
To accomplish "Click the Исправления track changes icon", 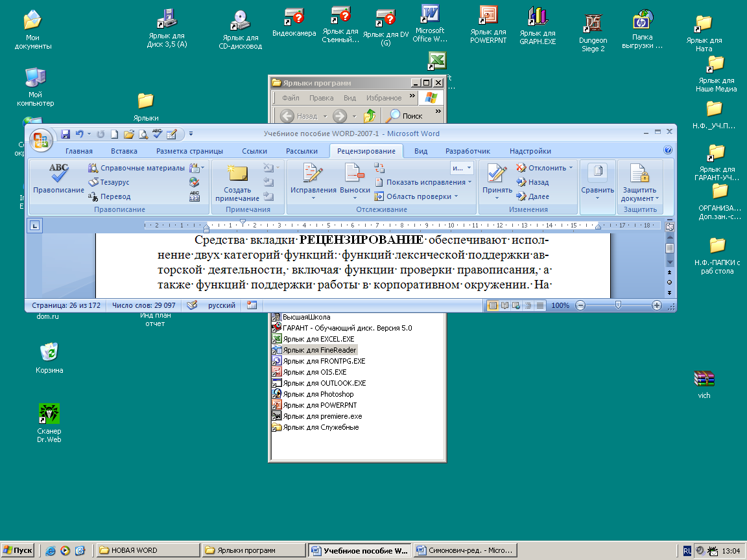I will (313, 173).
